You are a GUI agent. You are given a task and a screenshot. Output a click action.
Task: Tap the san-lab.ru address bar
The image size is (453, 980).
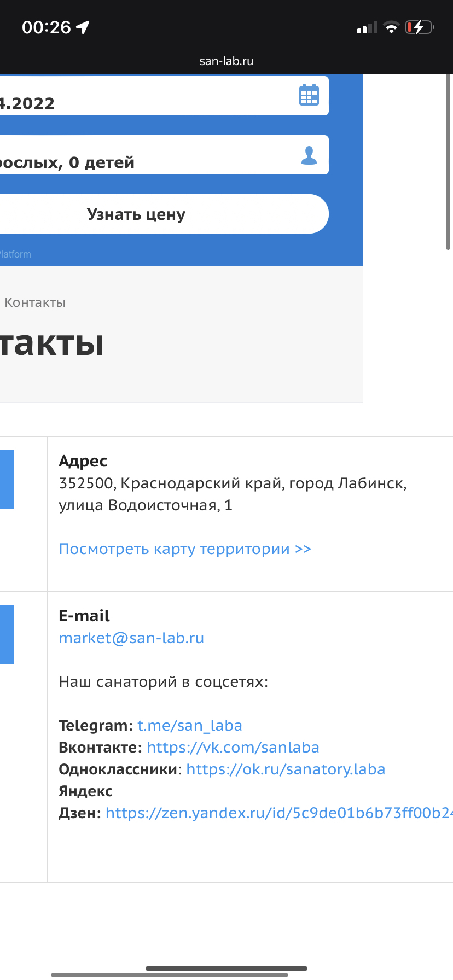coord(226,61)
